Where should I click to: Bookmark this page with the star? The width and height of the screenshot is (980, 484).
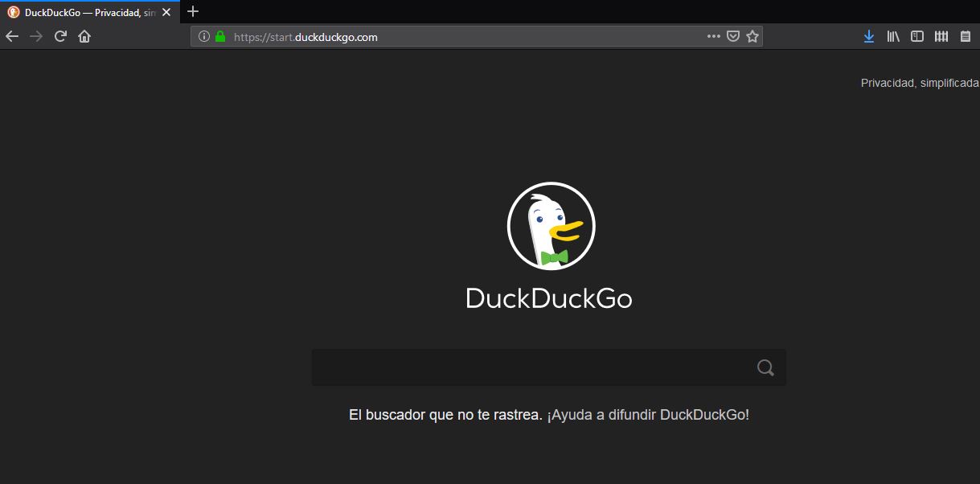point(752,36)
